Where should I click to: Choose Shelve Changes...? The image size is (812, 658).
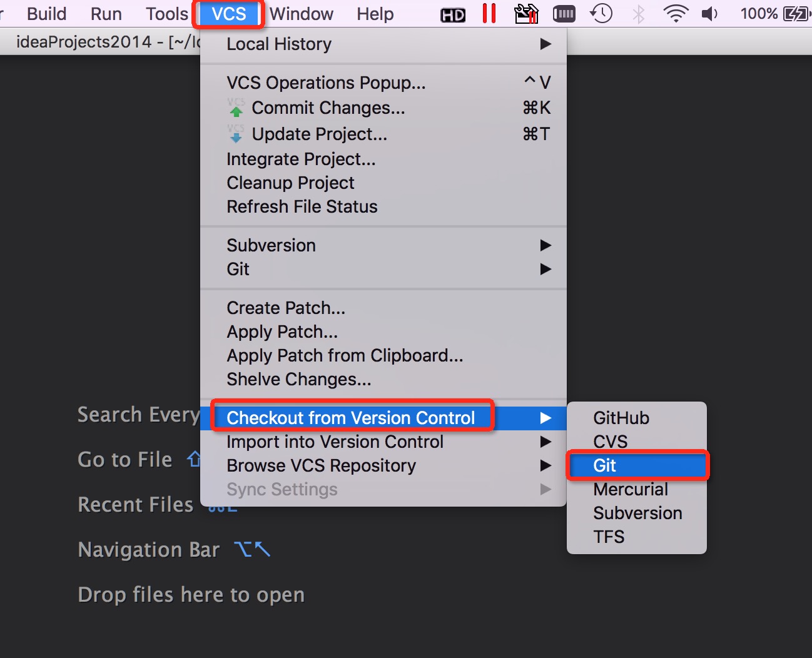pos(383,379)
